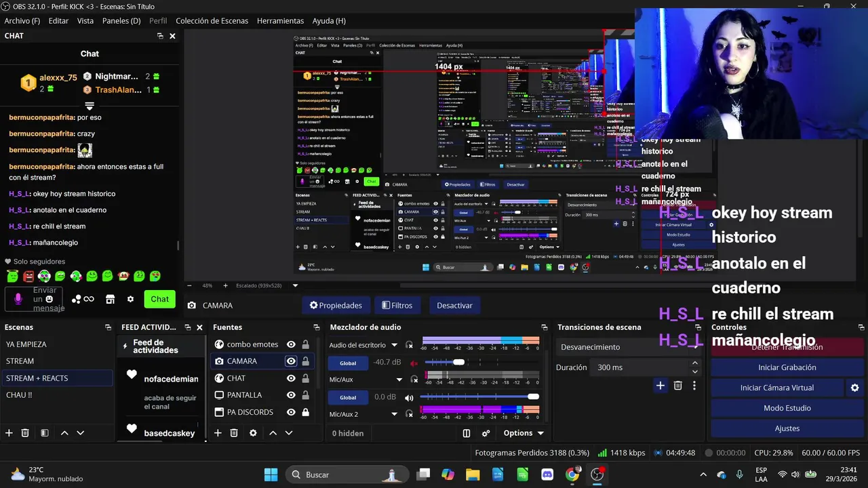868x488 pixels.
Task: Enable Modo Estudio
Action: click(787, 408)
